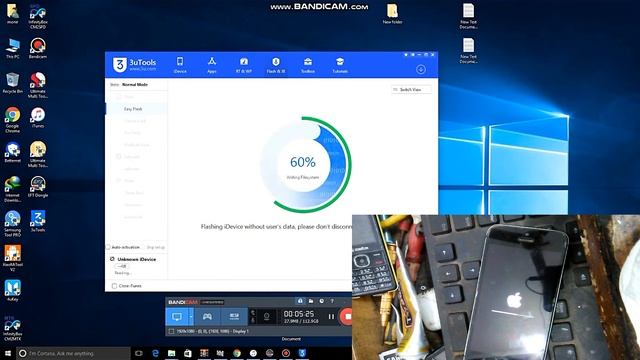
Task: Select the New folder desktop icon
Action: pyautogui.click(x=392, y=14)
